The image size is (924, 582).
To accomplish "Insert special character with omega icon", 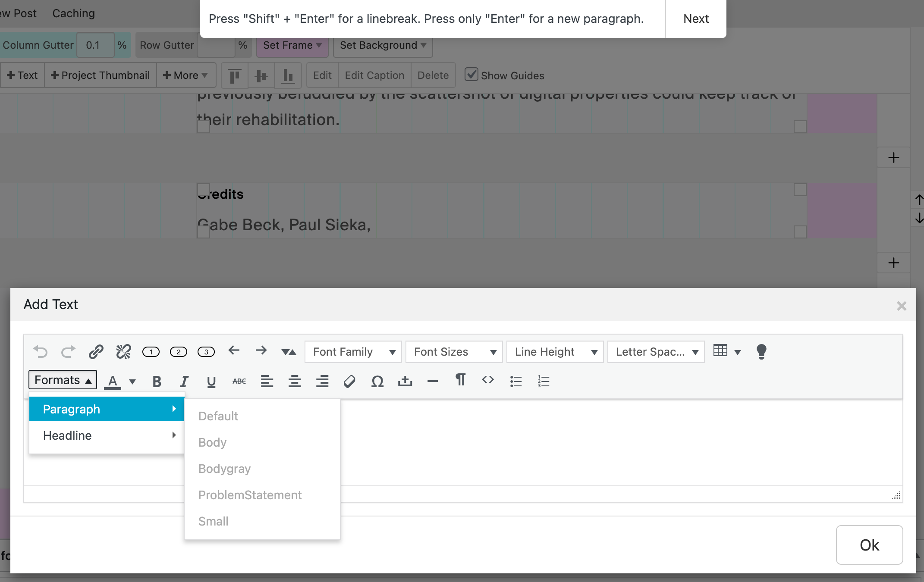I will [x=377, y=381].
